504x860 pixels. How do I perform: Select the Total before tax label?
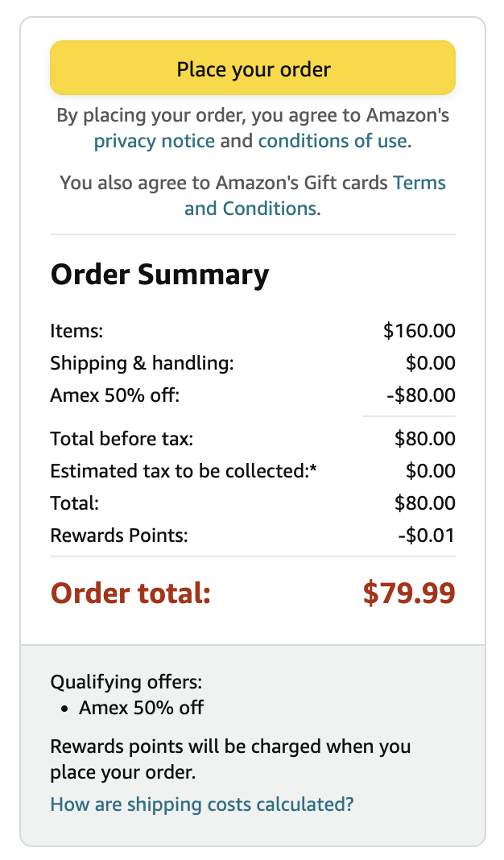122,439
